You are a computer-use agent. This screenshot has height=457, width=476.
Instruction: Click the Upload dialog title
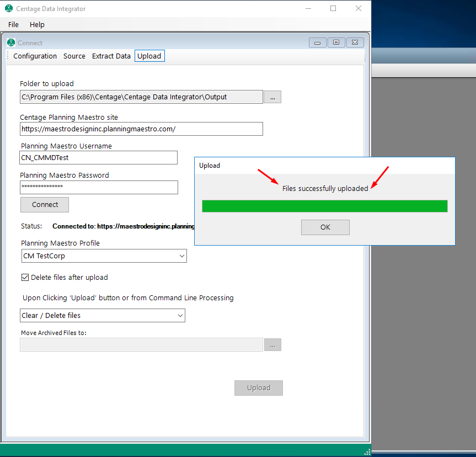210,166
